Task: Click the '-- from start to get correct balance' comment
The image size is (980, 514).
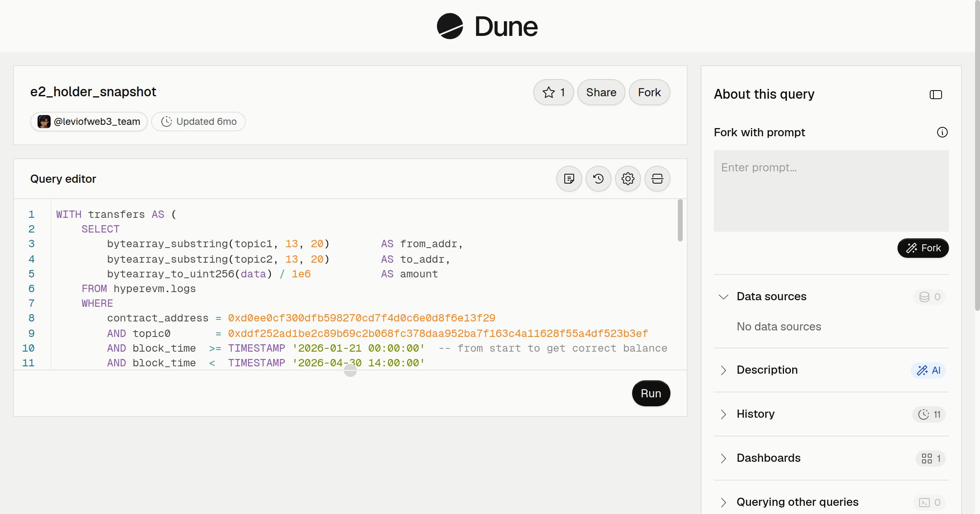Action: [553, 348]
